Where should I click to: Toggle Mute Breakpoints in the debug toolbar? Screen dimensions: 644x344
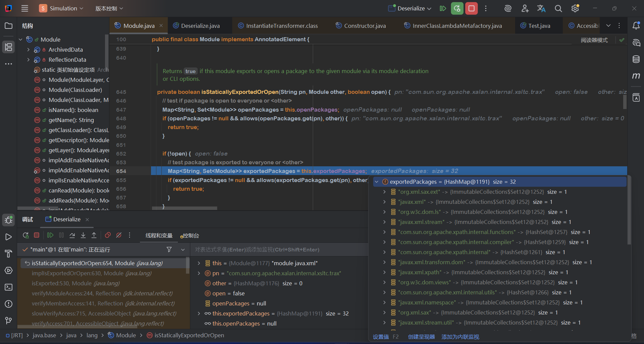(119, 235)
